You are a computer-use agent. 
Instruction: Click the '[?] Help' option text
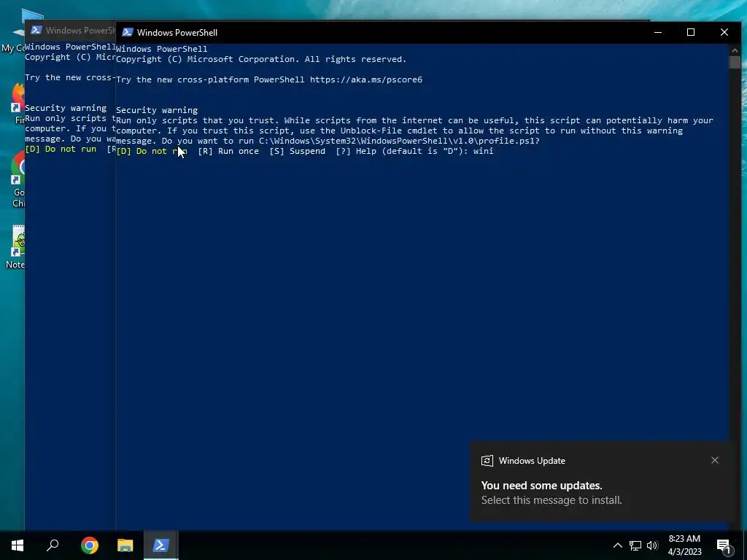coord(356,151)
